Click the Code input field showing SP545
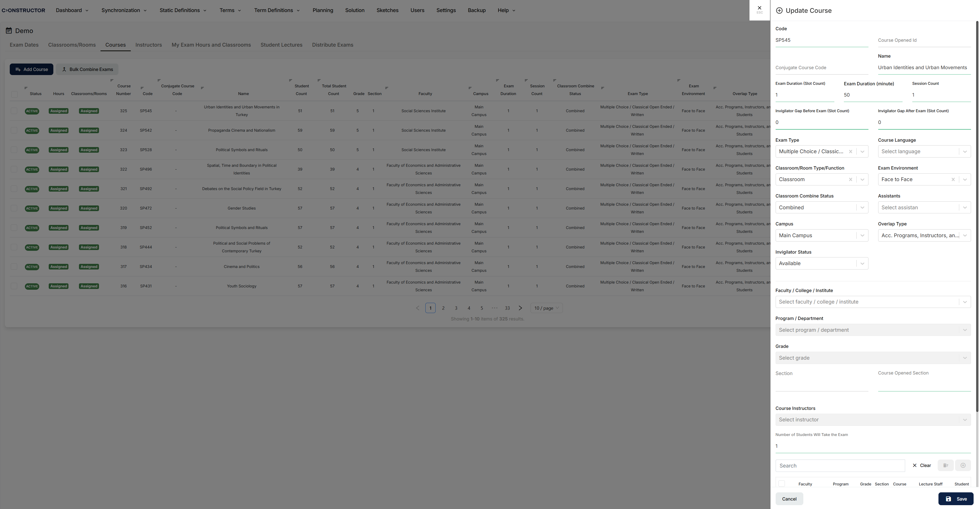The image size is (980, 509). (822, 40)
